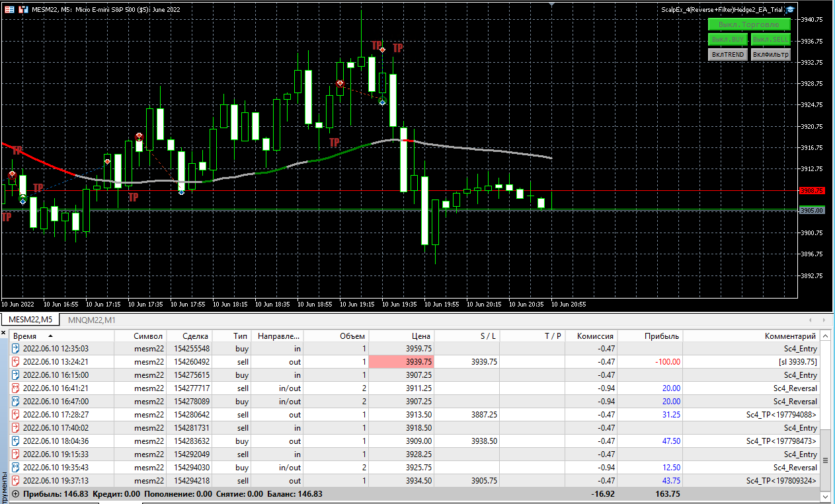The width and height of the screenshot is (835, 504).
Task: Click the deal icon for 2022.06.10 16:41:21
Action: 16,388
